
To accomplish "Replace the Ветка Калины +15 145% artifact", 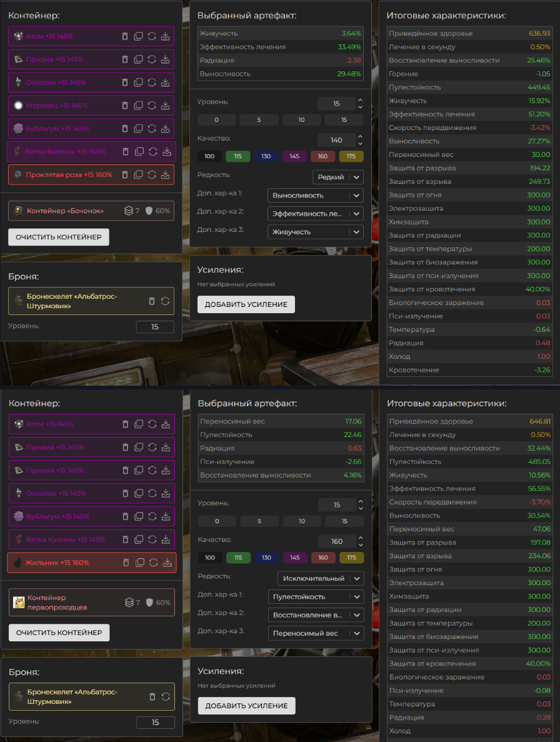I will [x=152, y=539].
